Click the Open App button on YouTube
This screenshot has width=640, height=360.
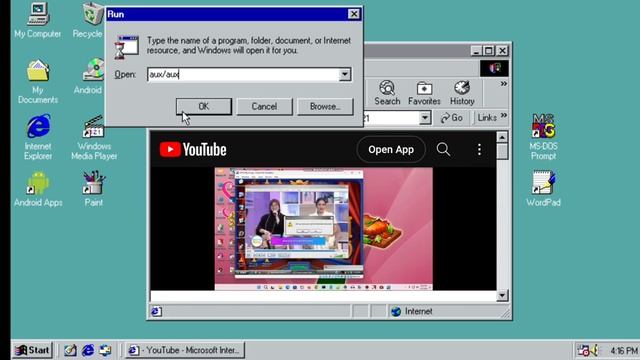pyautogui.click(x=391, y=149)
